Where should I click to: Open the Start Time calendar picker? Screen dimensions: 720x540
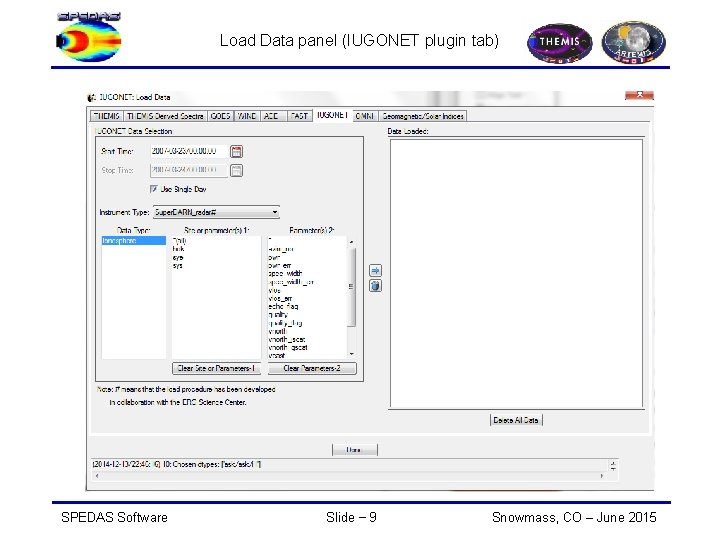pyautogui.click(x=236, y=152)
